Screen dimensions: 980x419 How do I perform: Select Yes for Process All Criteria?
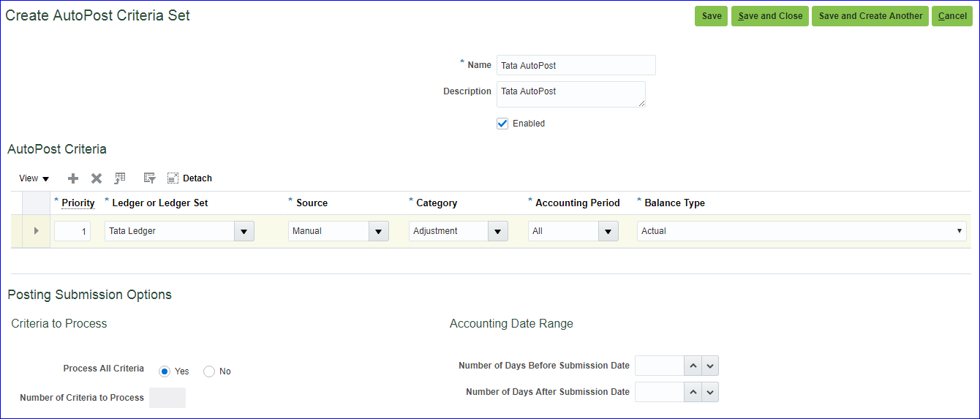pyautogui.click(x=165, y=371)
